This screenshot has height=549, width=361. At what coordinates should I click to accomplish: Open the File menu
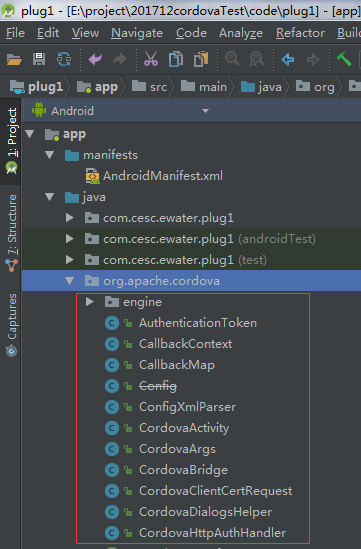[15, 33]
